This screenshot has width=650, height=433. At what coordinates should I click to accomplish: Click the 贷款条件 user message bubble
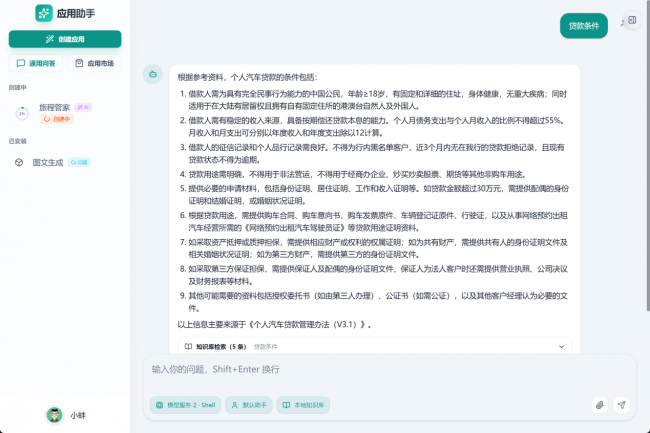(583, 26)
